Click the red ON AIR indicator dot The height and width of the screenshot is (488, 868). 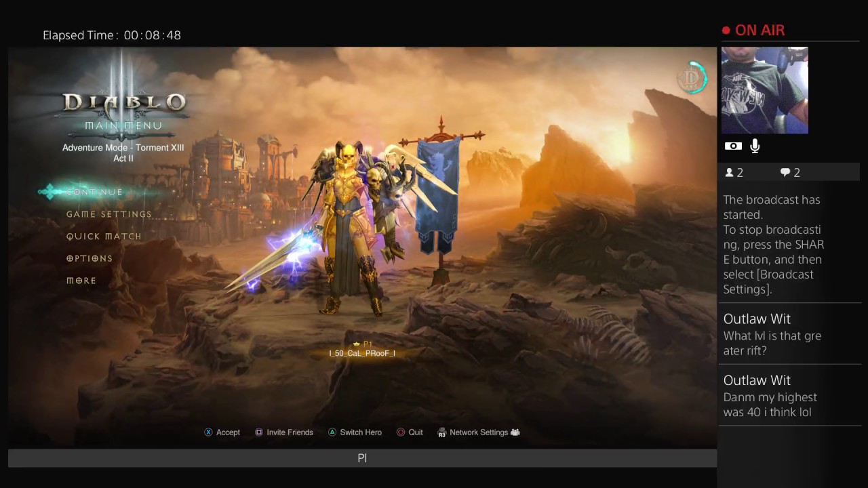(726, 30)
